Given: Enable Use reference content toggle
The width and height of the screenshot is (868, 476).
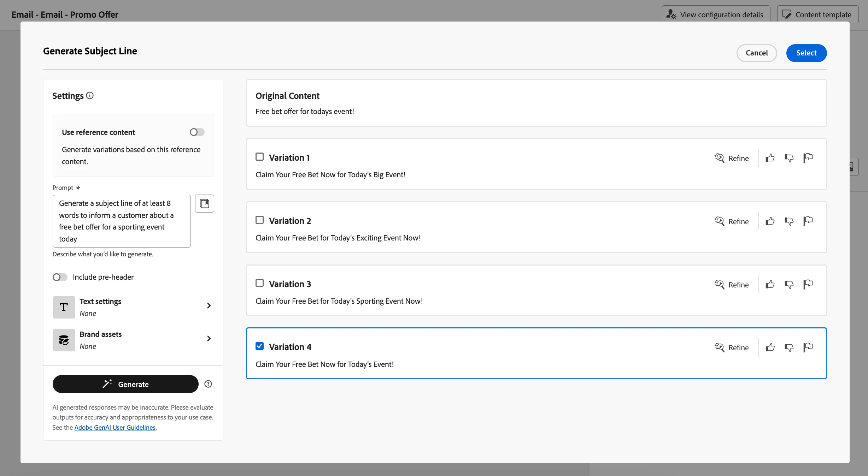Looking at the screenshot, I should point(197,132).
